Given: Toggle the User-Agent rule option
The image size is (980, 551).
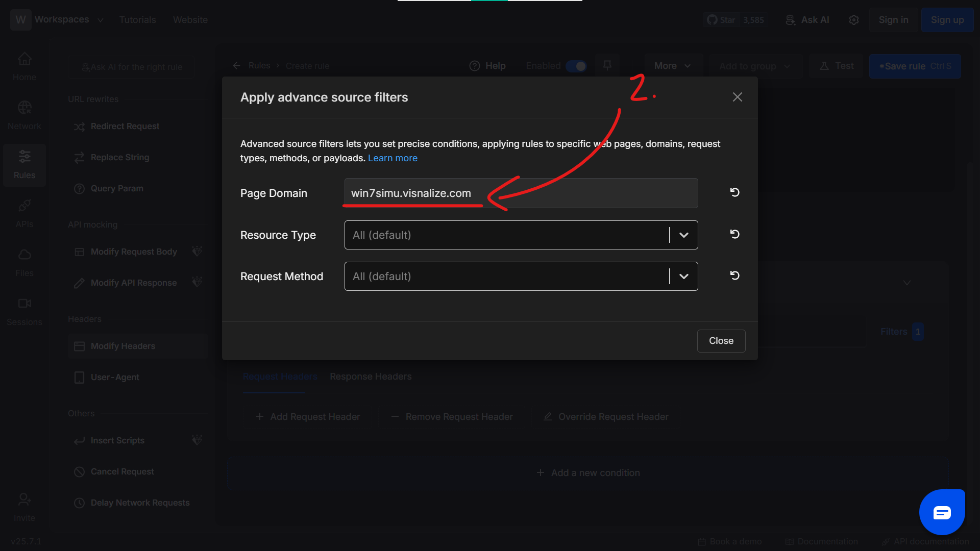Looking at the screenshot, I should [x=114, y=377].
